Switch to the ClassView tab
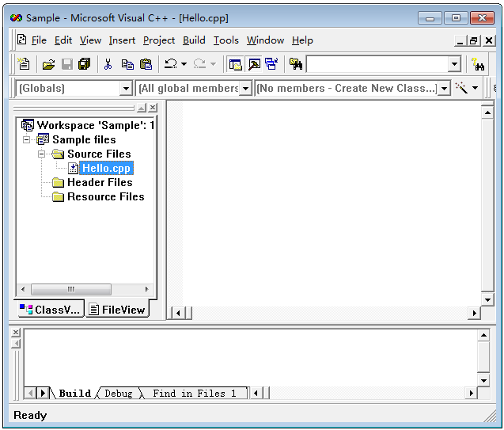The width and height of the screenshot is (504, 430). pos(51,310)
